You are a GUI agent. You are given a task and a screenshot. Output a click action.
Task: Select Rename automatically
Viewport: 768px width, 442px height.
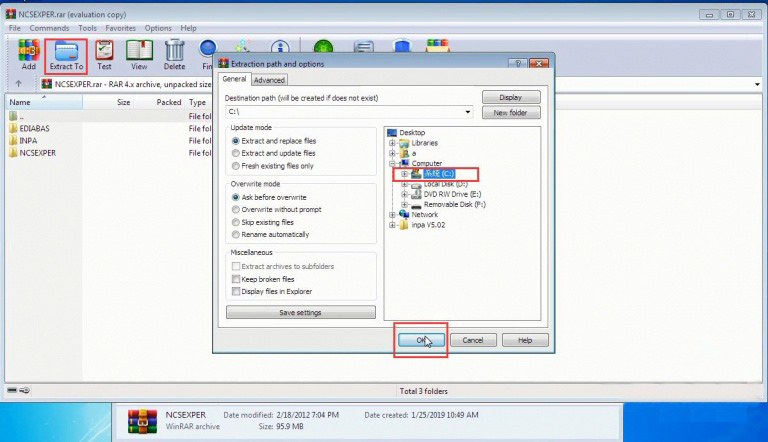coord(236,235)
